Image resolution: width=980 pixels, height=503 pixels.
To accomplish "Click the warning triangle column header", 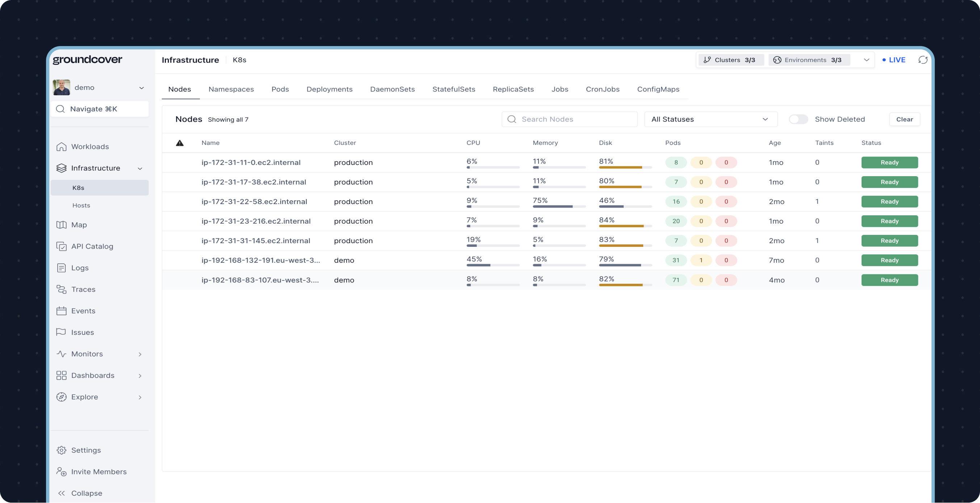I will 180,143.
